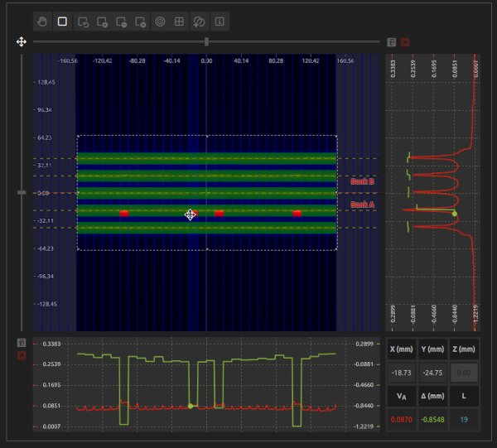Image resolution: width=497 pixels, height=448 pixels.
Task: Toggle the gray icon above vertical profile
Action: pyautogui.click(x=392, y=41)
